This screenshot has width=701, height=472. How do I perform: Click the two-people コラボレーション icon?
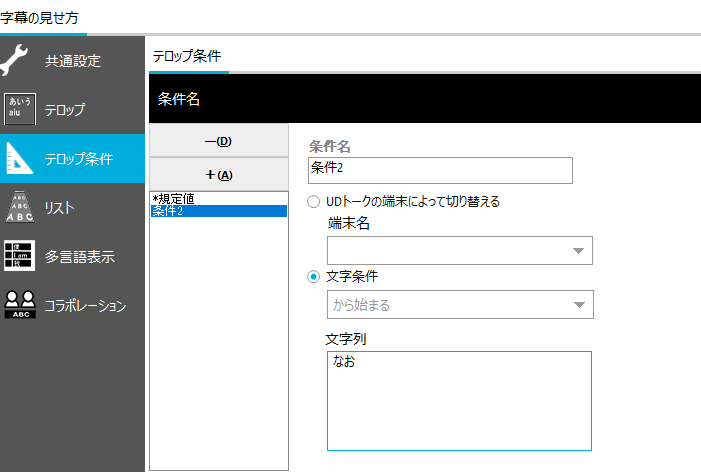click(x=20, y=304)
